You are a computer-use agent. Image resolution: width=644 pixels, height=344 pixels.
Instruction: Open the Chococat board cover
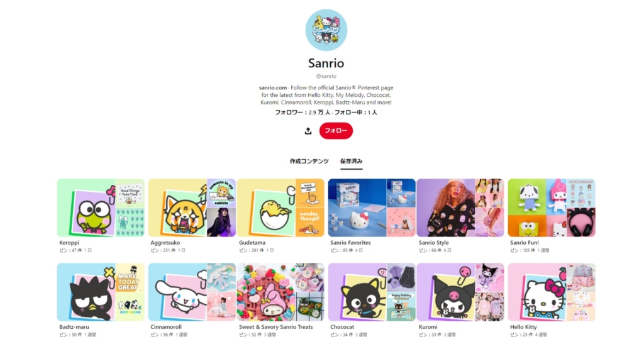tap(372, 292)
